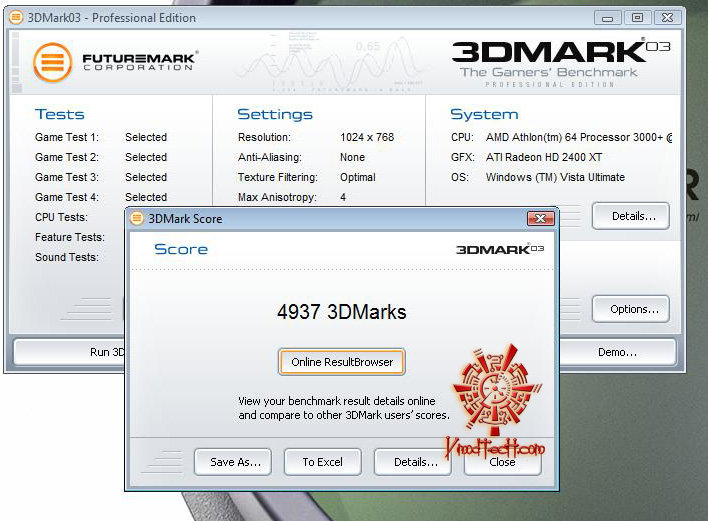The width and height of the screenshot is (708, 521).
Task: Click the GFX text 'ATI Radeon HD 2400 XT'
Action: tap(544, 157)
